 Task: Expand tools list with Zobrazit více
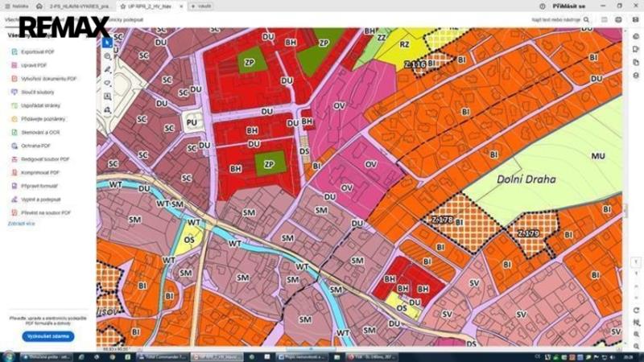(x=21, y=224)
